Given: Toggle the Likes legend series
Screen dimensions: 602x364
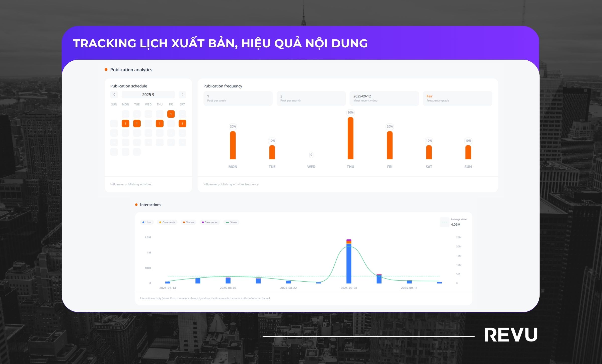Looking at the screenshot, I should tap(147, 222).
